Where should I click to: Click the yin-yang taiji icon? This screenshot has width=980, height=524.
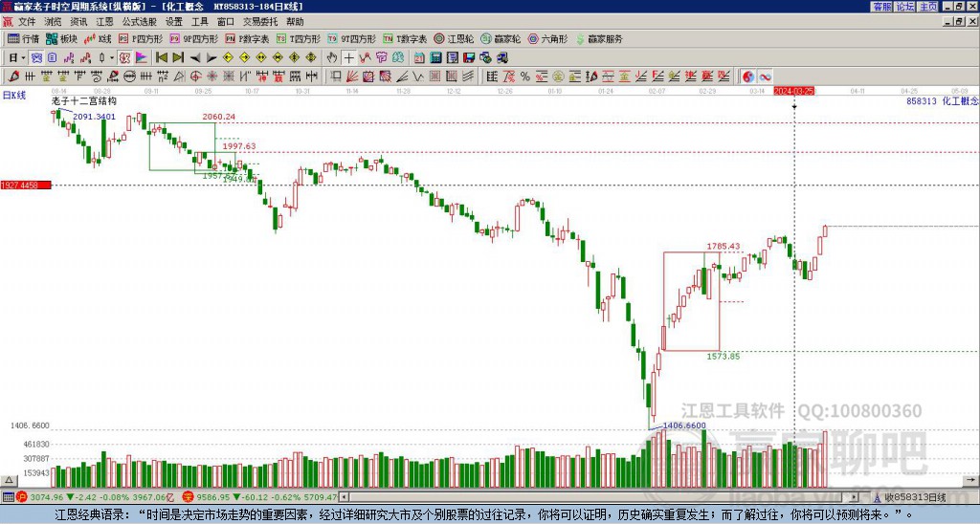pos(748,76)
